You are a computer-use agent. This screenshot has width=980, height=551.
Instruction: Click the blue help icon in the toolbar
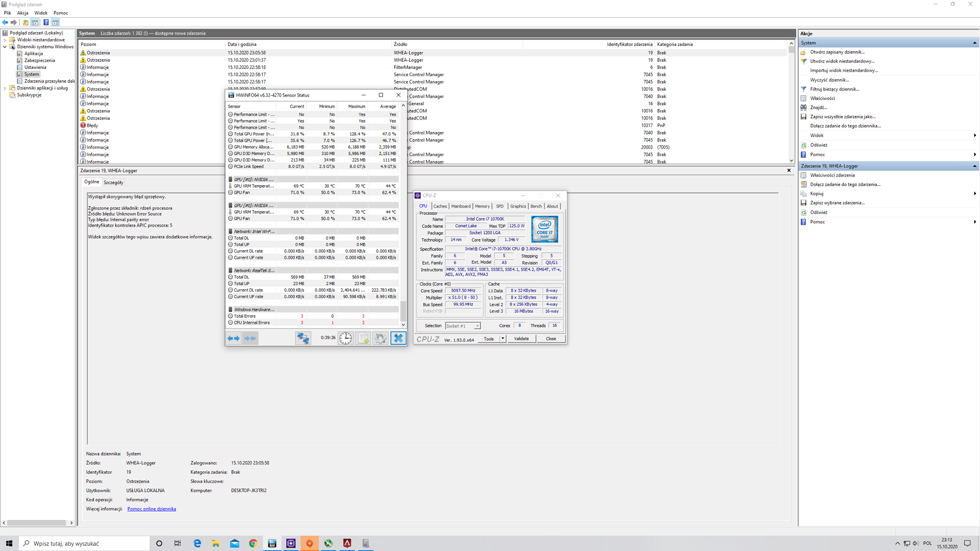point(46,22)
